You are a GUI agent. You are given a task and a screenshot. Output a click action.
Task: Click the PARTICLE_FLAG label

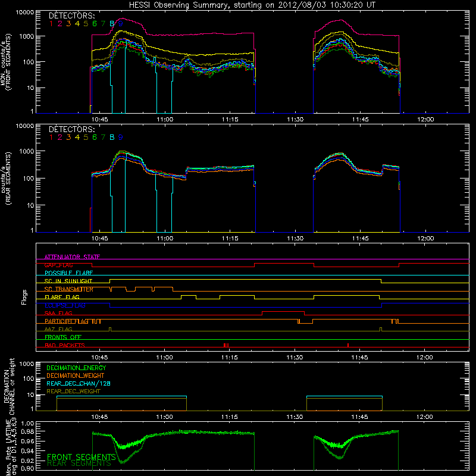pos(67,321)
